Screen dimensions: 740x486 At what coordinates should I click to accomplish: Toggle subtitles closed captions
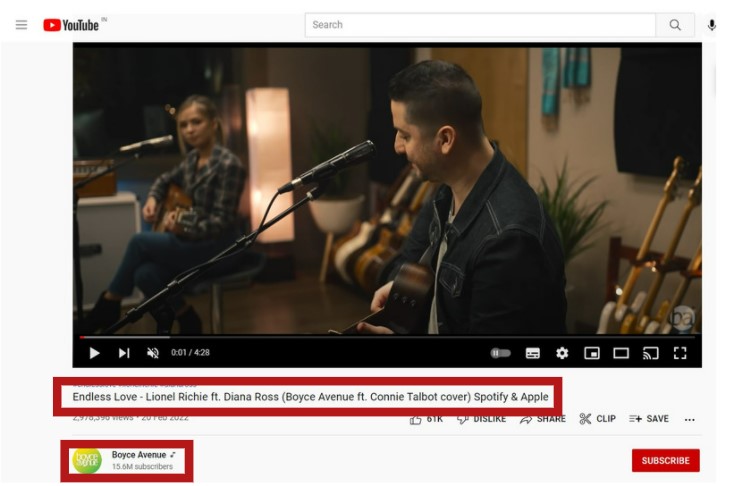click(532, 353)
